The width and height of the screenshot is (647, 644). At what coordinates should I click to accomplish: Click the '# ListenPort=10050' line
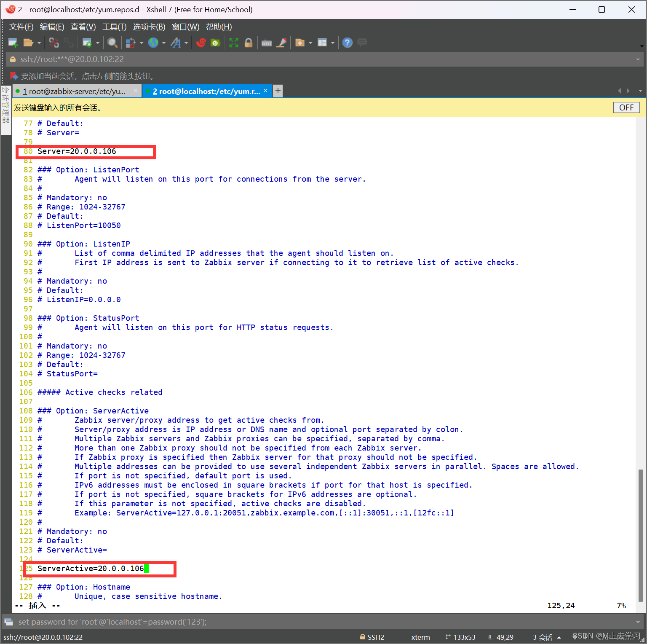point(79,225)
